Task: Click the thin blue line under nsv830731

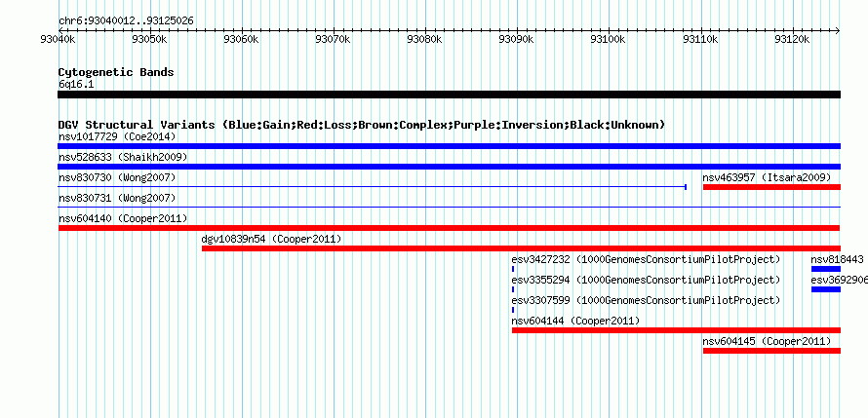Action: click(x=449, y=207)
